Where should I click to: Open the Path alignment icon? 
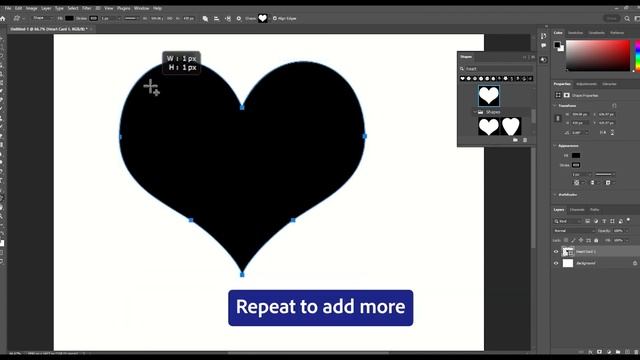(x=216, y=18)
